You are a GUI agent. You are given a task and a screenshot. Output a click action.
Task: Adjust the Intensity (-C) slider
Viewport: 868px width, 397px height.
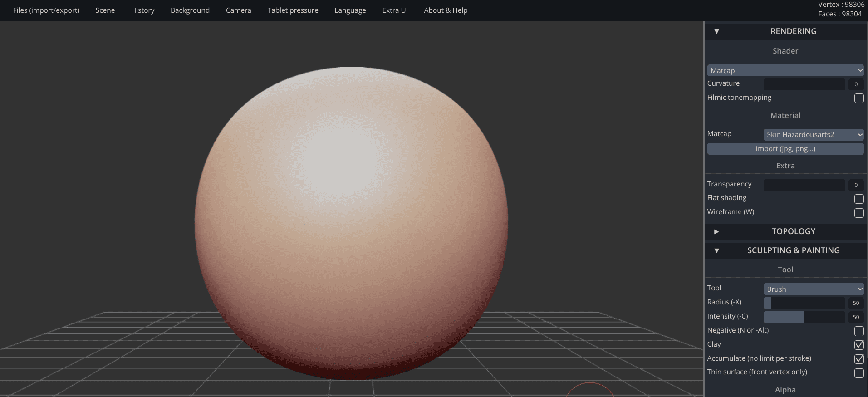point(804,317)
